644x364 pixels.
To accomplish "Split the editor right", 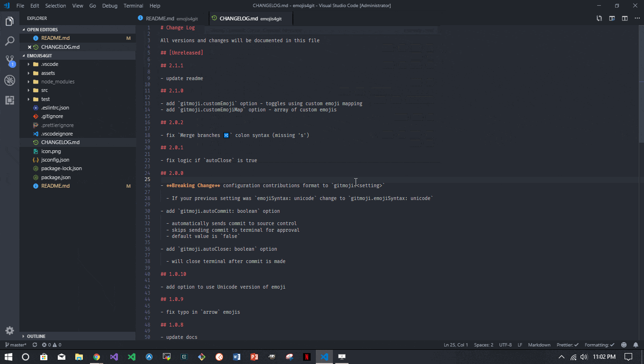I will coord(625,18).
